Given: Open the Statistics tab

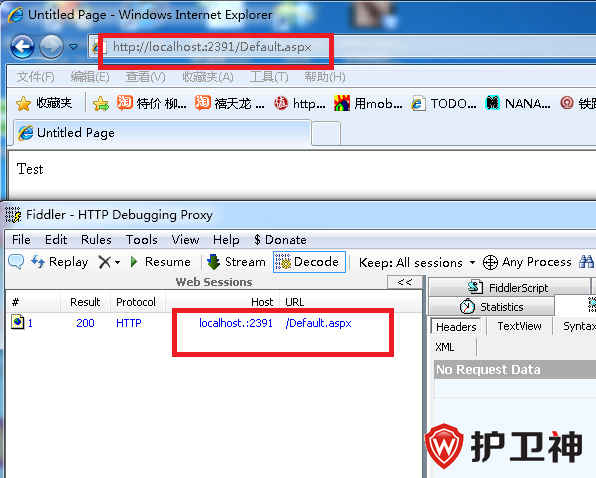Looking at the screenshot, I should [x=491, y=306].
